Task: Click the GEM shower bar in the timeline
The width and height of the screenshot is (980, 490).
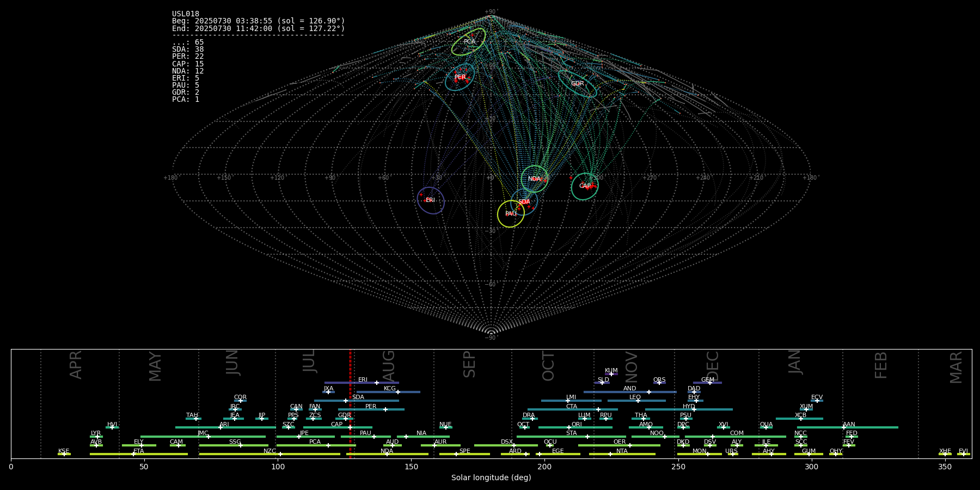Action: 707,383
